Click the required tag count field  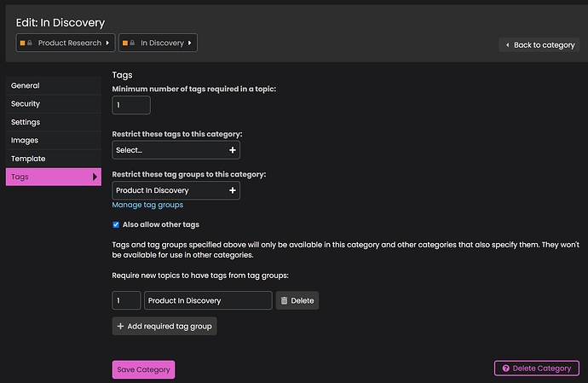click(126, 300)
